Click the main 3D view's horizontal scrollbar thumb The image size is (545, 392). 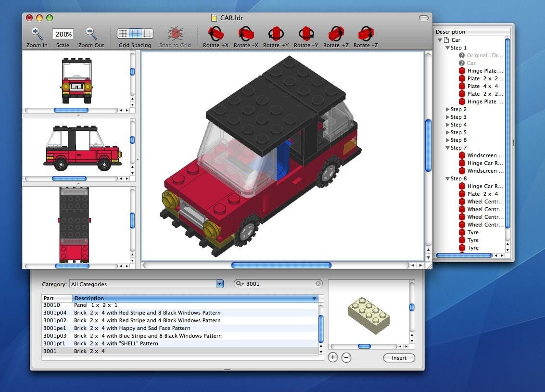[x=281, y=265]
